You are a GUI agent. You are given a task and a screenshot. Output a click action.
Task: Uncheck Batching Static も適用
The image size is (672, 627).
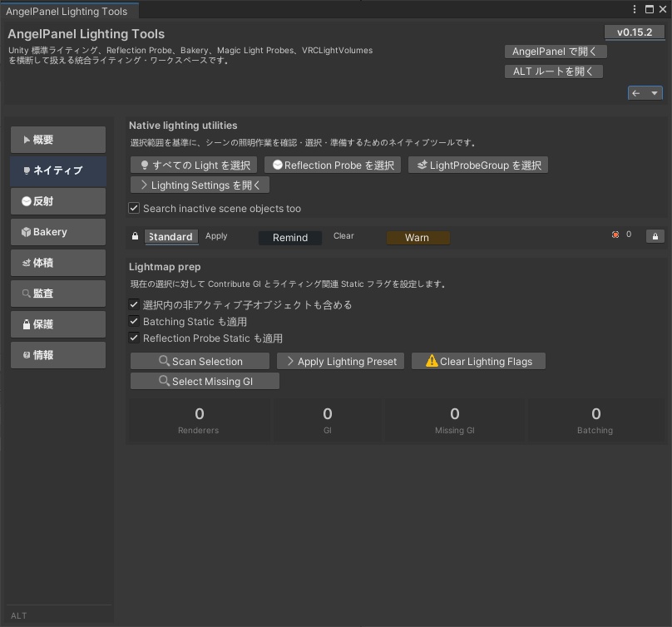tap(134, 323)
